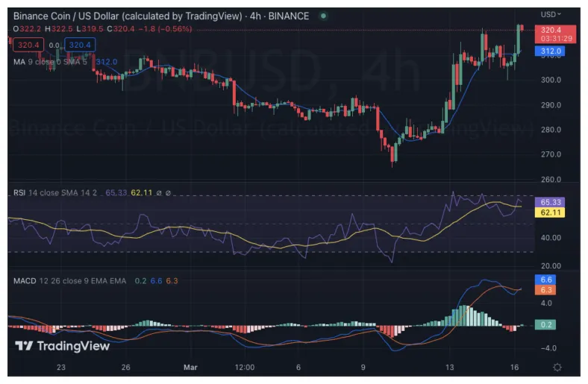The image size is (588, 384).
Task: Click the orange 6.3 label on MACD axis
Action: [x=545, y=289]
